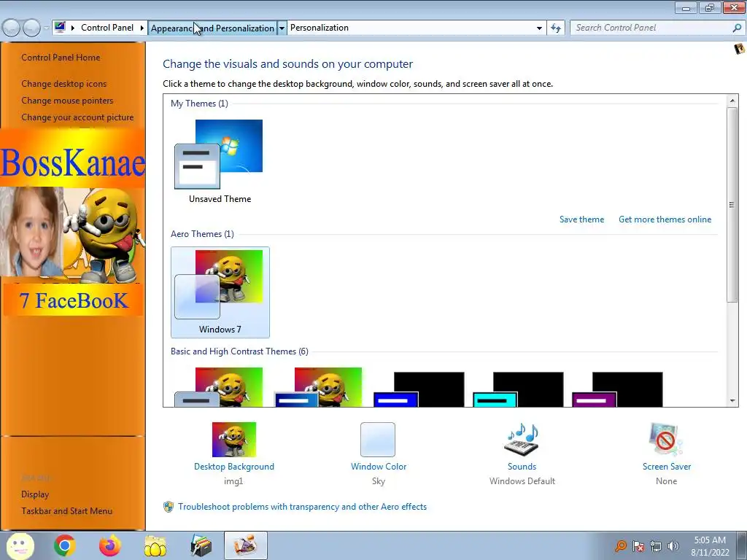This screenshot has height=560, width=747.
Task: Click the Sounds text link
Action: tap(522, 467)
